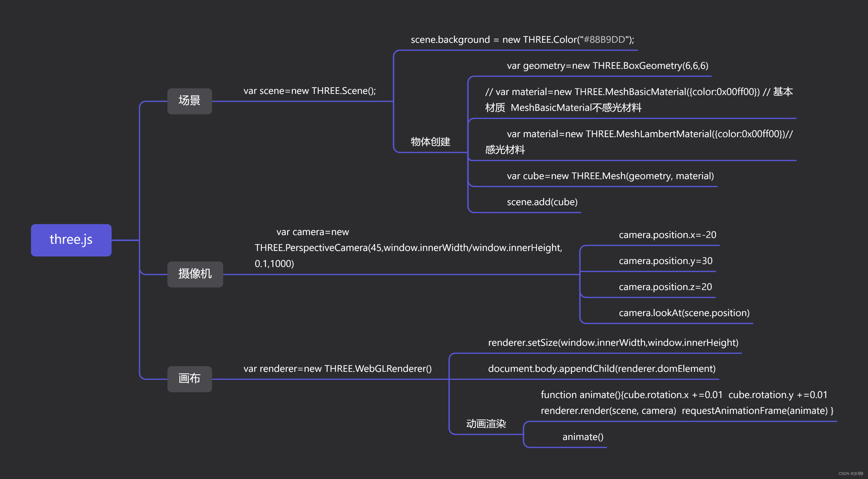Viewport: 868px width, 479px height.
Task: Select the 动画渲染 branch label
Action: pyautogui.click(x=486, y=424)
